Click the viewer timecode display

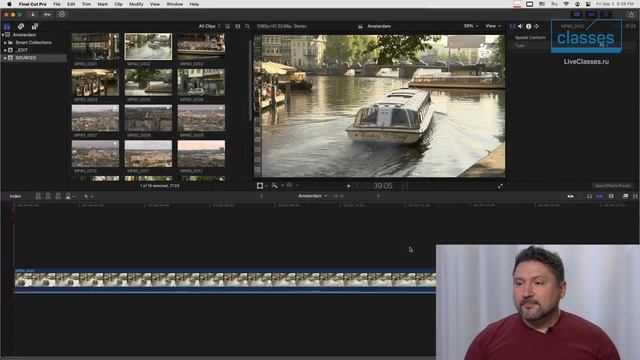click(x=373, y=186)
